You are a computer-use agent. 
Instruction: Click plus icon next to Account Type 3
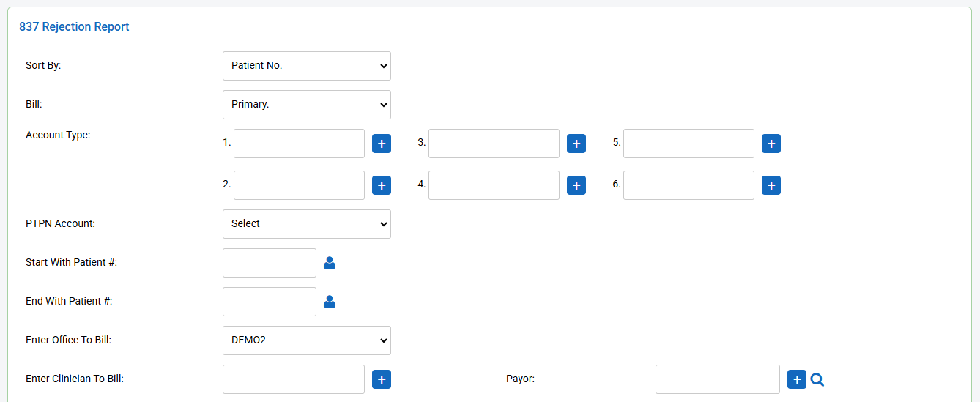(576, 144)
